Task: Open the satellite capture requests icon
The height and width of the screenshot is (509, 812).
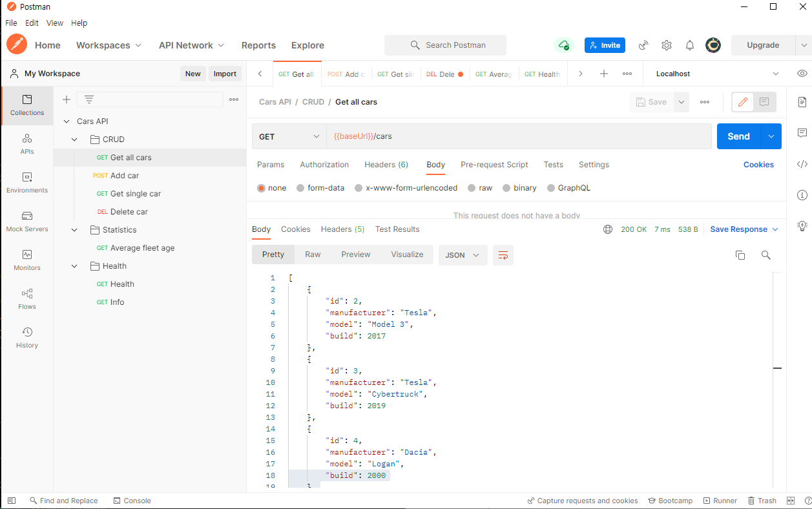Action: 643,45
